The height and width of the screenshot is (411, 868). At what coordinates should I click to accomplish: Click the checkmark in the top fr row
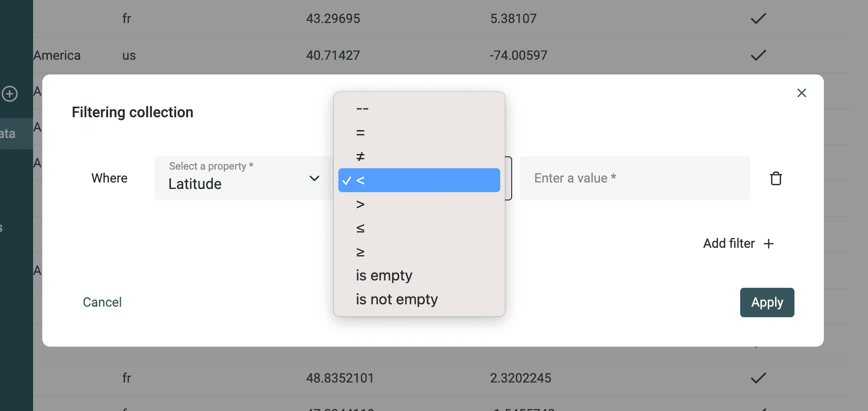click(x=759, y=18)
